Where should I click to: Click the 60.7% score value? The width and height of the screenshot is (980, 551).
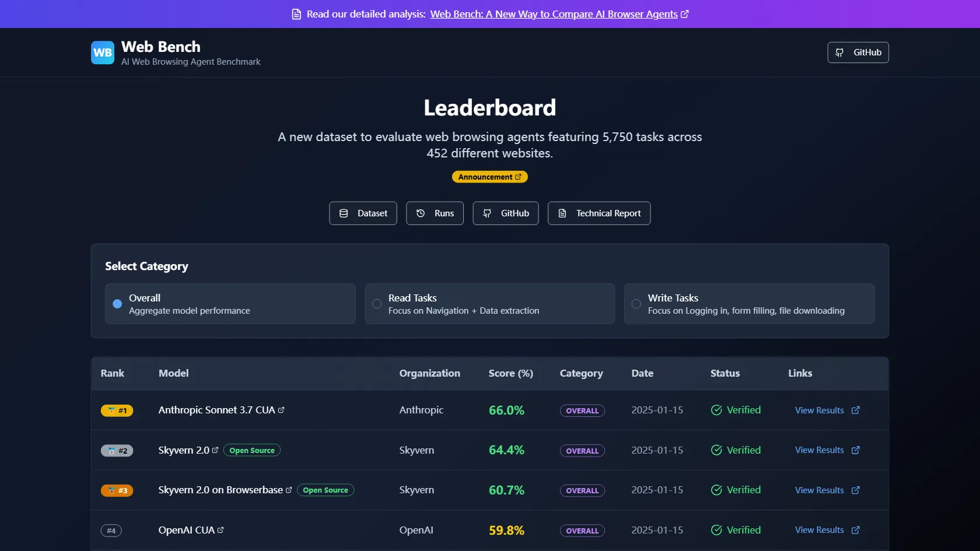(506, 490)
